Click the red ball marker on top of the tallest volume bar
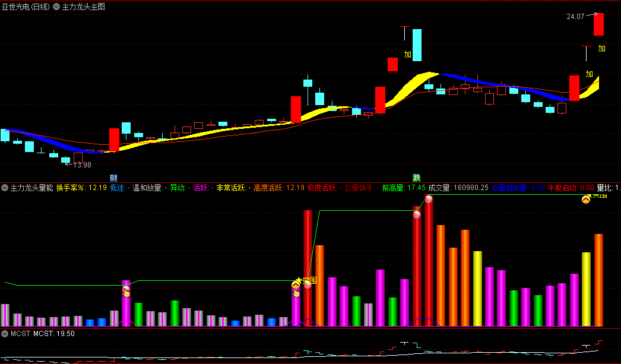 (x=429, y=200)
